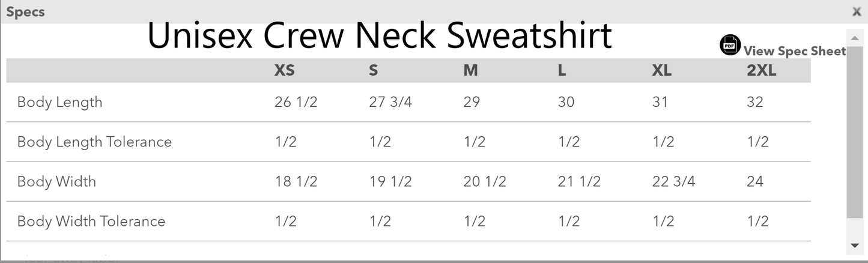Close the Specs dialog with the X
The width and height of the screenshot is (868, 263).
coord(857,11)
